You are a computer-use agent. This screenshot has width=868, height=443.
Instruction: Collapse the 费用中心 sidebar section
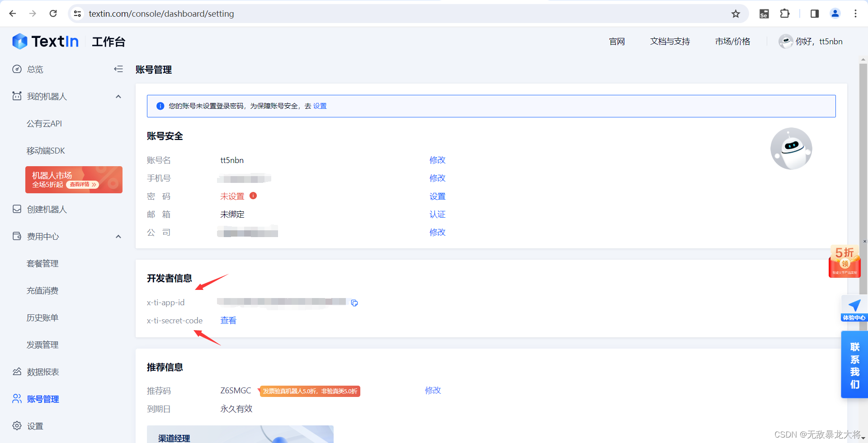pyautogui.click(x=118, y=236)
